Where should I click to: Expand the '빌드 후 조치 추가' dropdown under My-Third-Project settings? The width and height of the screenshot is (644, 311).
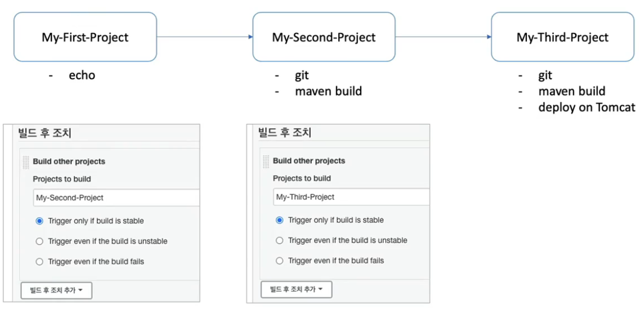tap(297, 290)
